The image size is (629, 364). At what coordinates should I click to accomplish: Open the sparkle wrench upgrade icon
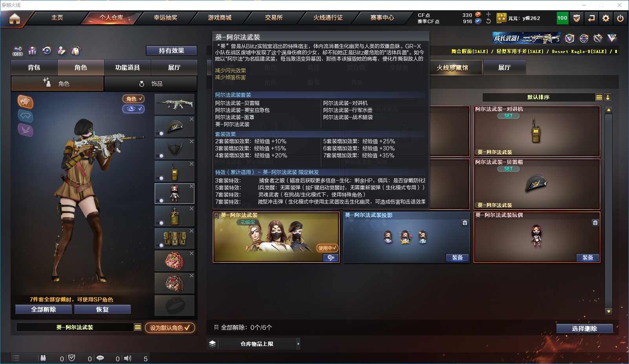point(598,38)
